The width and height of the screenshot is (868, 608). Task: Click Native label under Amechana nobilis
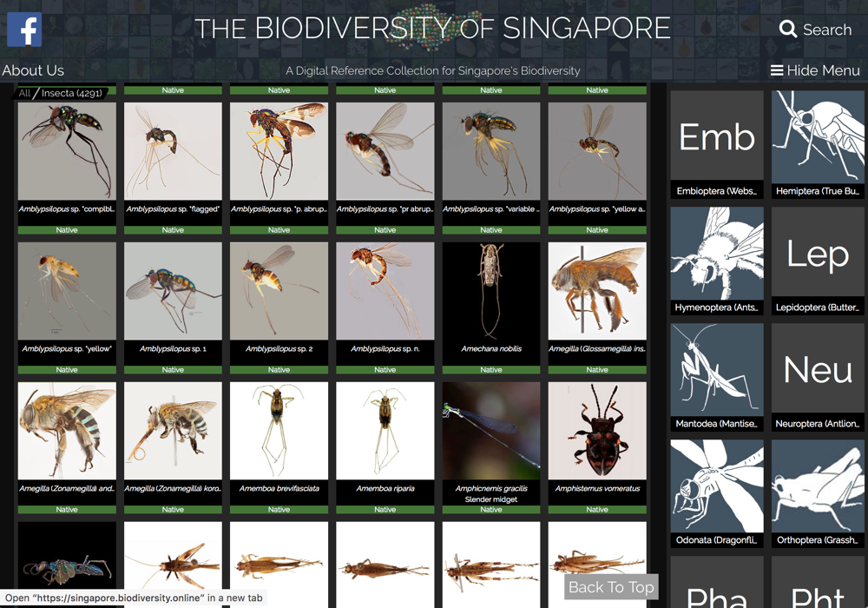[491, 369]
